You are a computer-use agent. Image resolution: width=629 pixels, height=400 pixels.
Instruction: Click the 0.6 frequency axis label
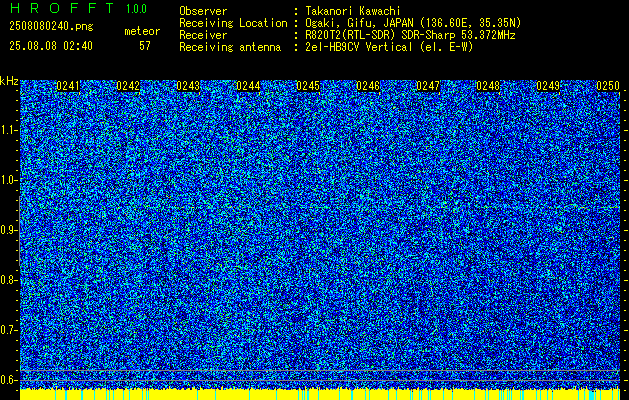tap(9, 380)
